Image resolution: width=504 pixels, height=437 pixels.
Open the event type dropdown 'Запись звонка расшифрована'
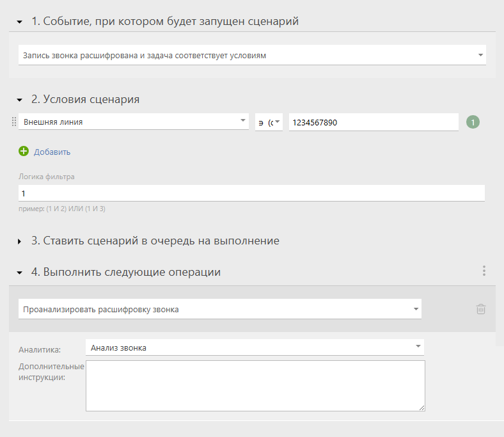tap(252, 55)
